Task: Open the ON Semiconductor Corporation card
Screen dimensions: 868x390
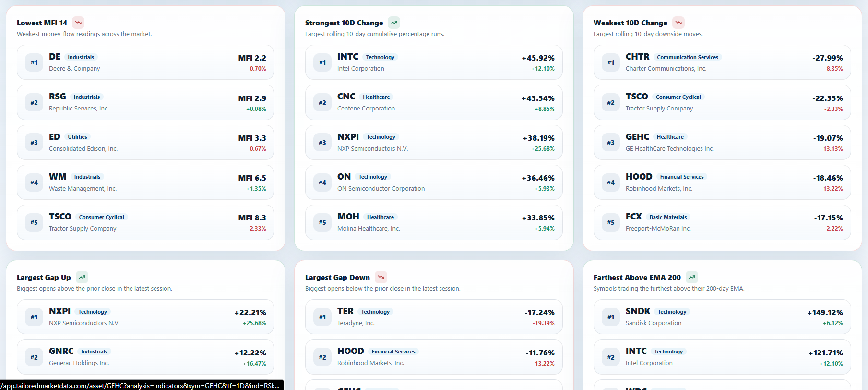Action: 434,183
